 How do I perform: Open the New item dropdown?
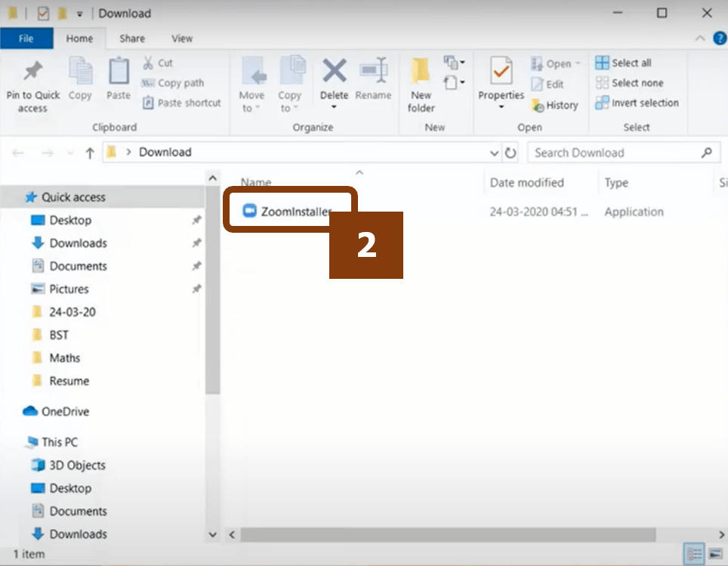[x=454, y=62]
